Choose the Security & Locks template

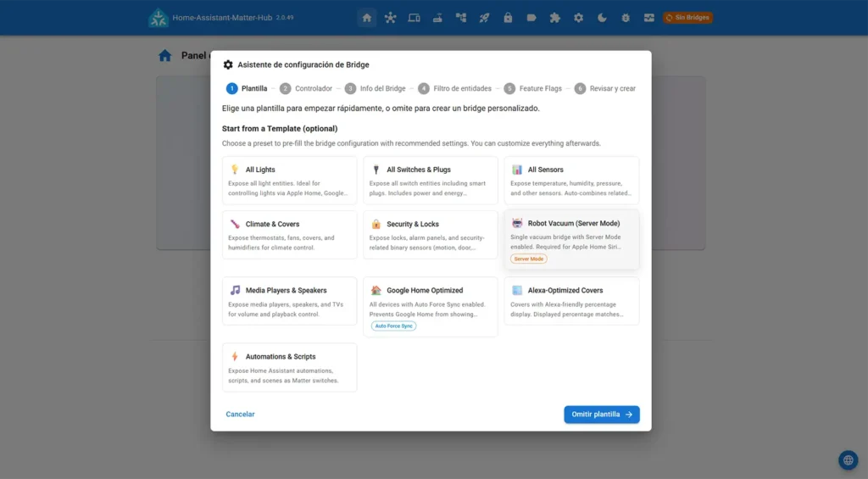tap(430, 235)
